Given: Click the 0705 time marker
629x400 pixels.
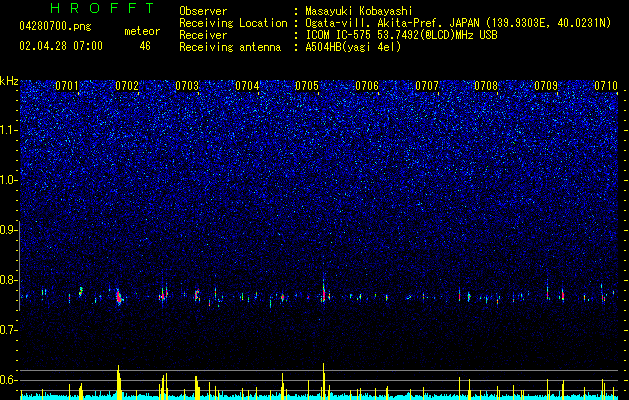Looking at the screenshot, I should (307, 86).
